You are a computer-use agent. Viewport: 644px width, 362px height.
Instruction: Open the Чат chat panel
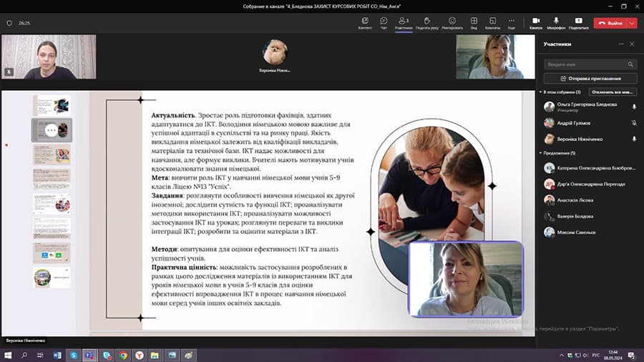pyautogui.click(x=384, y=22)
